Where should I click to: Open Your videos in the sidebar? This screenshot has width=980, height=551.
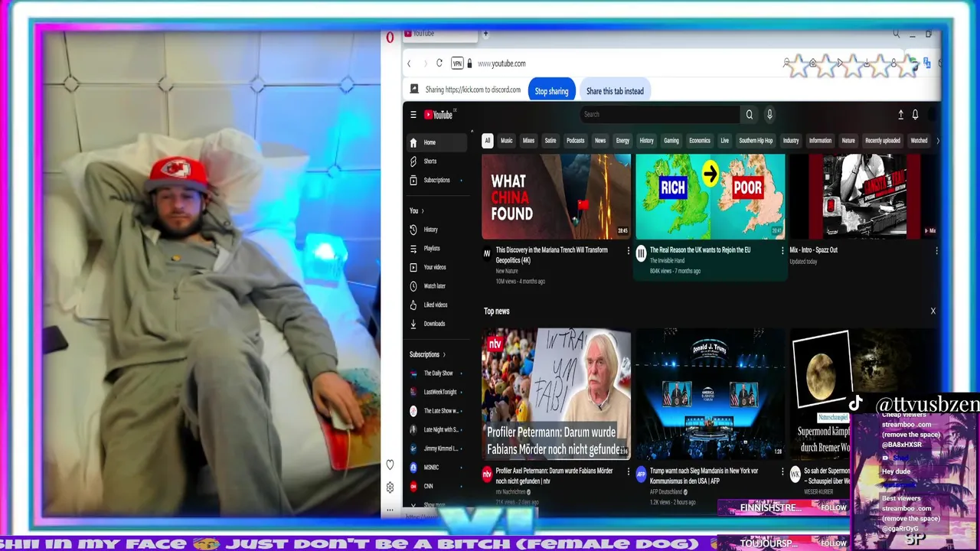(437, 267)
